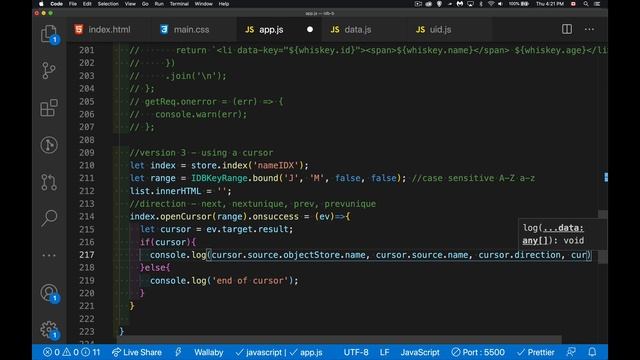The height and width of the screenshot is (360, 640).
Task: Open Spotlight search in menu bar
Action: pyautogui.click(x=586, y=4)
